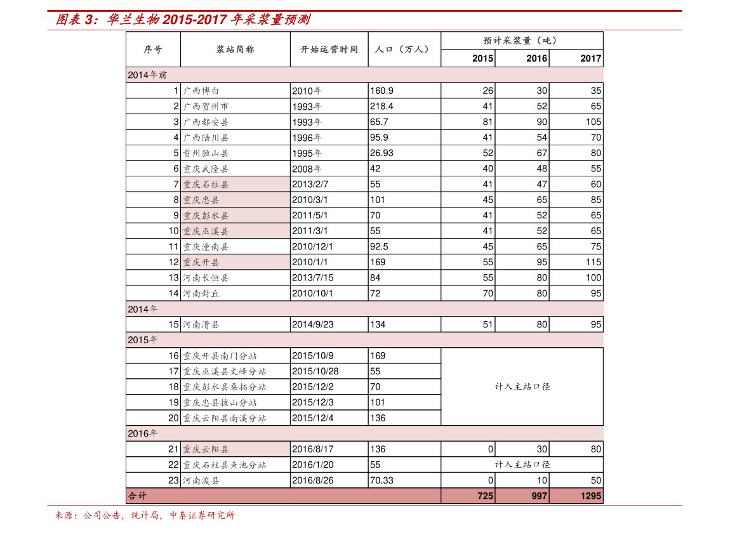Select the 合计 total row label
Screen dimensions: 756x533
[x=137, y=496]
